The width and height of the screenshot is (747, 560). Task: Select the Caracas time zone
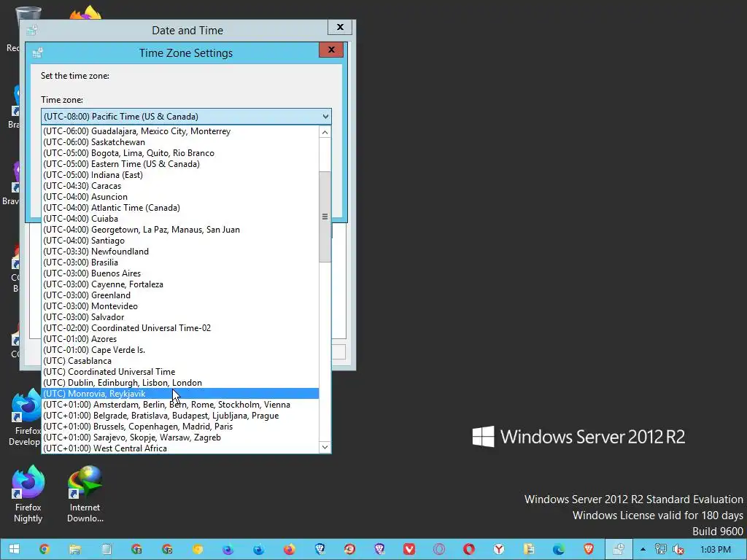pyautogui.click(x=180, y=186)
